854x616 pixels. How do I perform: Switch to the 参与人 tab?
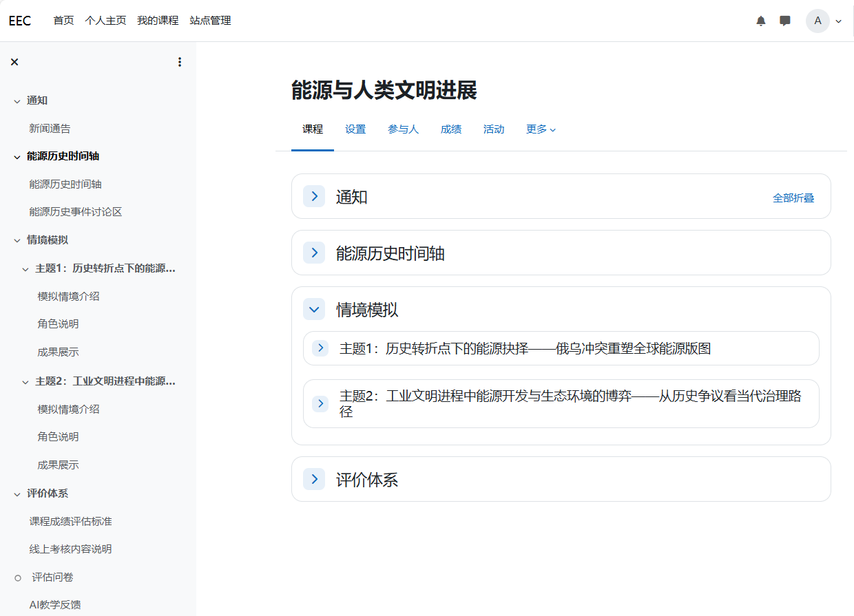[403, 129]
